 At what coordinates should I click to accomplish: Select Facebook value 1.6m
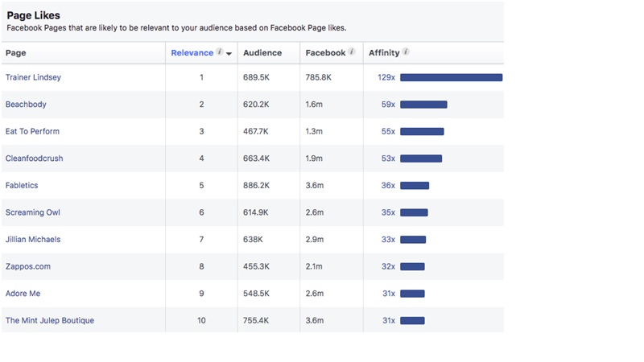[x=314, y=105]
